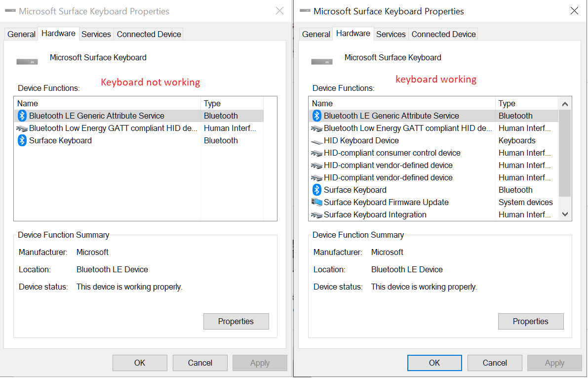Click the HID Keyboard Device icon

click(317, 141)
